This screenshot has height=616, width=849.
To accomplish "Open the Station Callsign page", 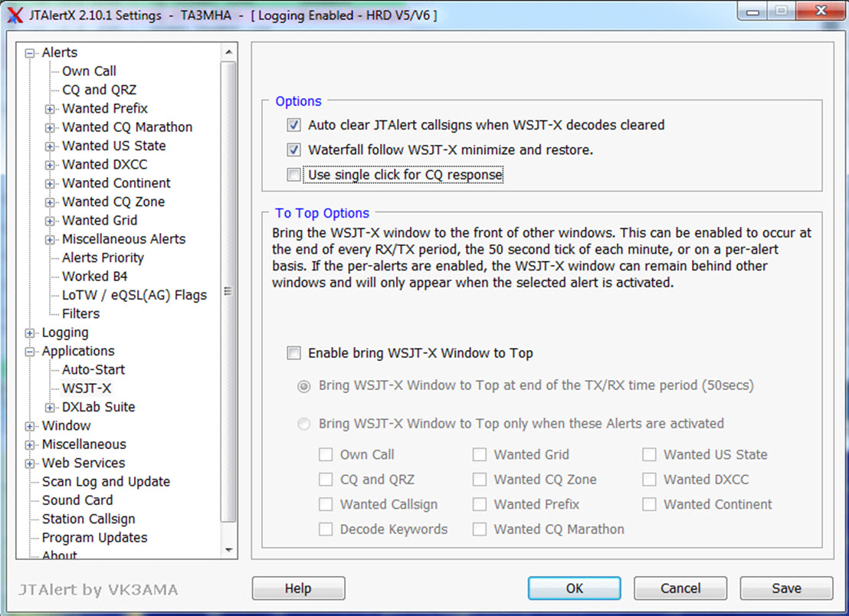I will coord(89,519).
